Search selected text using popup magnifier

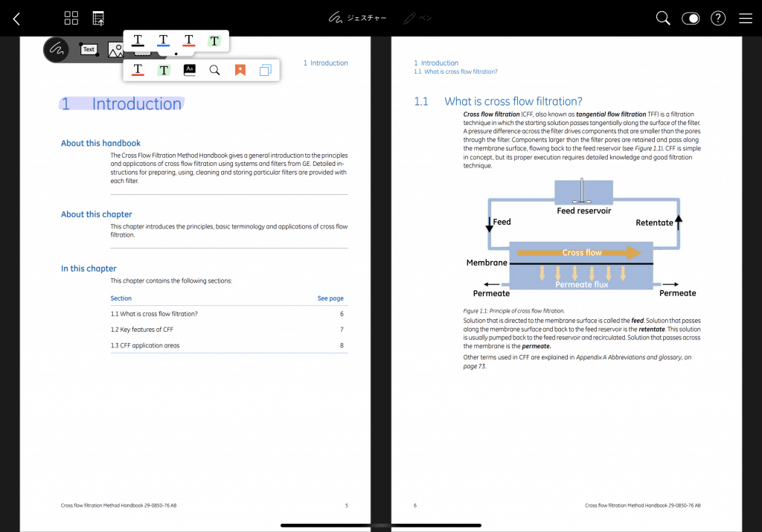[214, 70]
